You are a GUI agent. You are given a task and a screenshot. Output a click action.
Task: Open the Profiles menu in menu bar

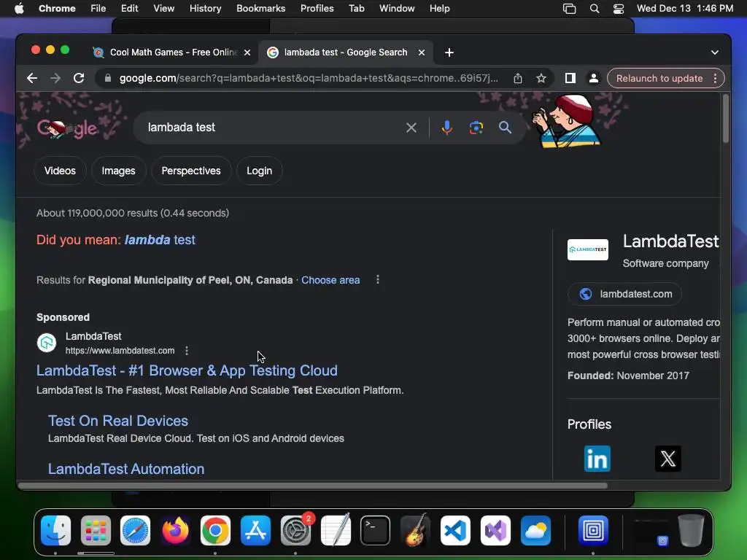(317, 9)
